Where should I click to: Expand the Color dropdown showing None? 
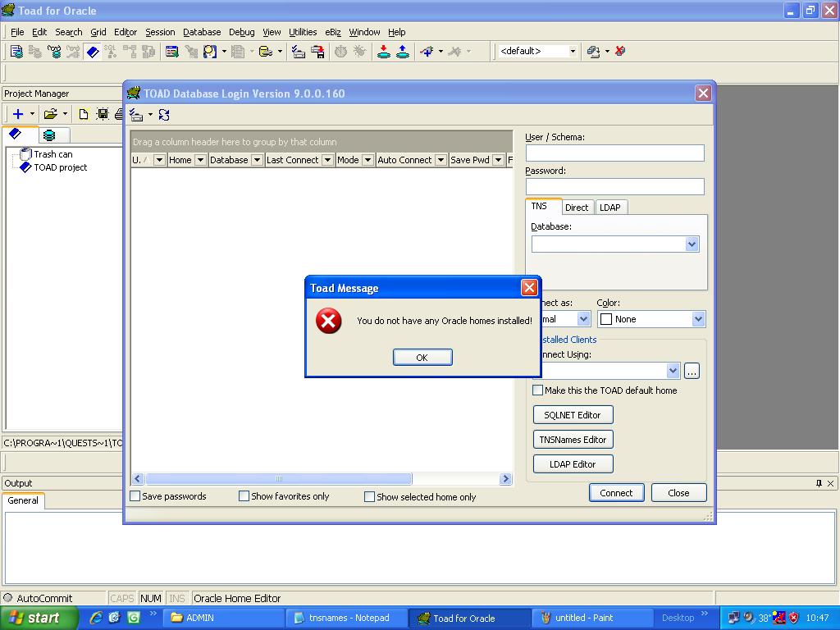point(698,319)
